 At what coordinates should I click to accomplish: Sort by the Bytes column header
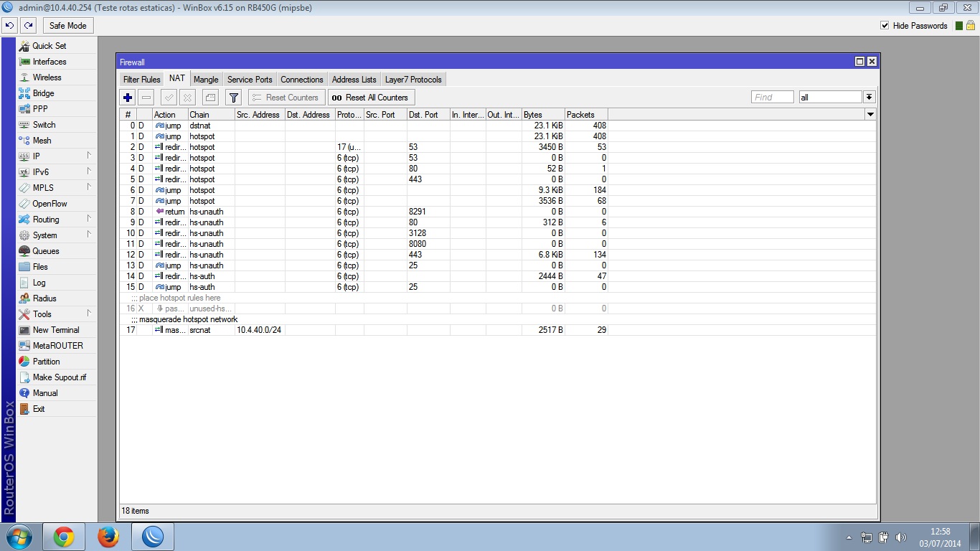543,115
